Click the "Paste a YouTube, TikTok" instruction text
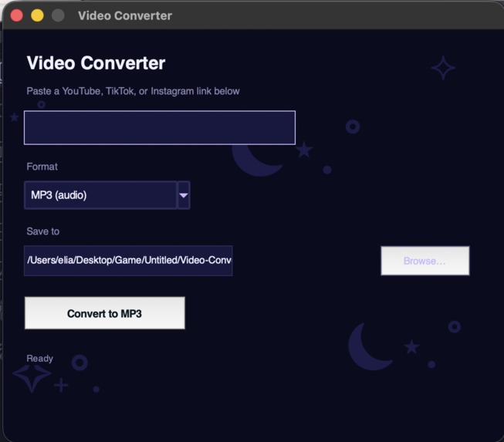Screen dimensions: 504x442 click(x=133, y=91)
